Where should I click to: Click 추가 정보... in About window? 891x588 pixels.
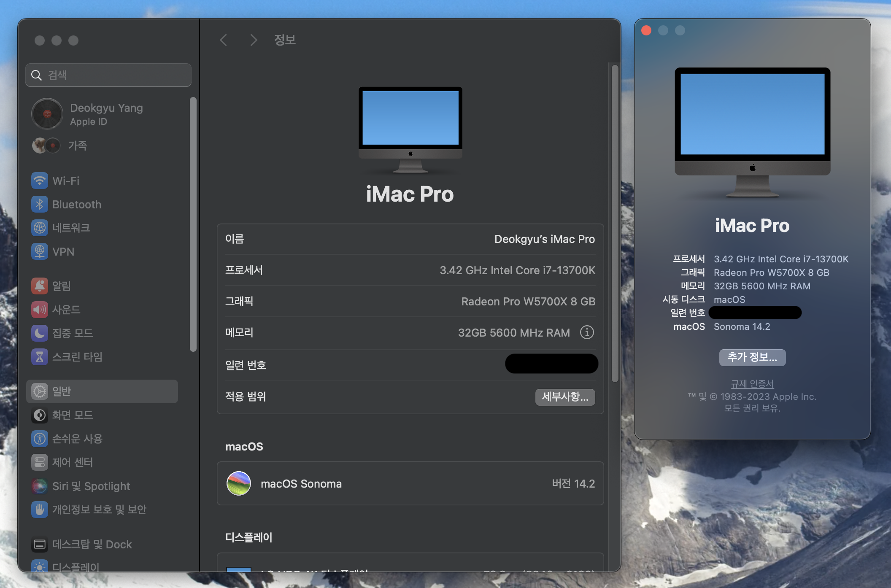pyautogui.click(x=752, y=357)
